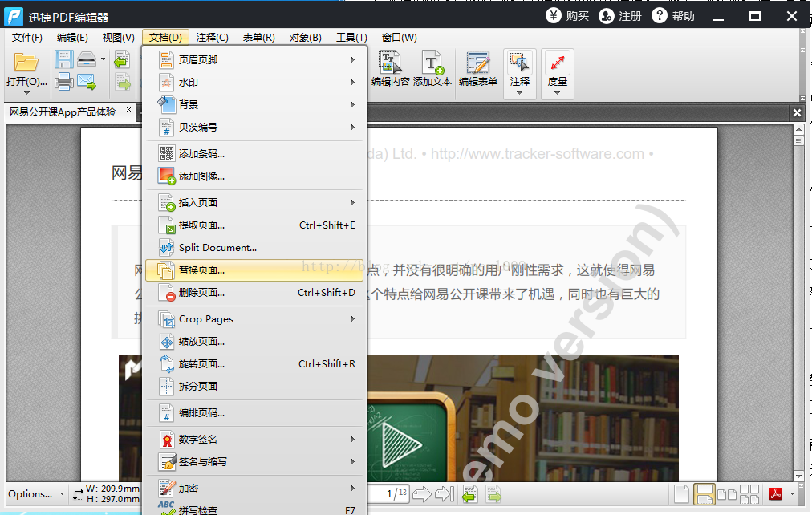Open 工具(T) menu
This screenshot has width=812, height=515.
pyautogui.click(x=351, y=37)
